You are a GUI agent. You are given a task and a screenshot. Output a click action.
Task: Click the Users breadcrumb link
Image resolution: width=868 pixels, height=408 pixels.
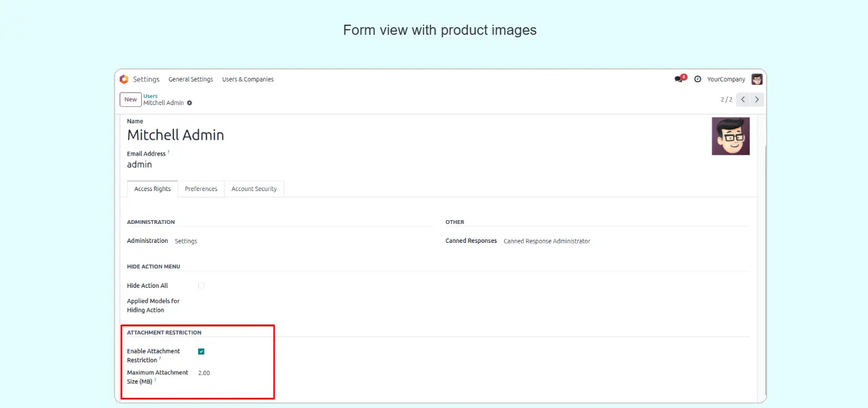tap(150, 96)
